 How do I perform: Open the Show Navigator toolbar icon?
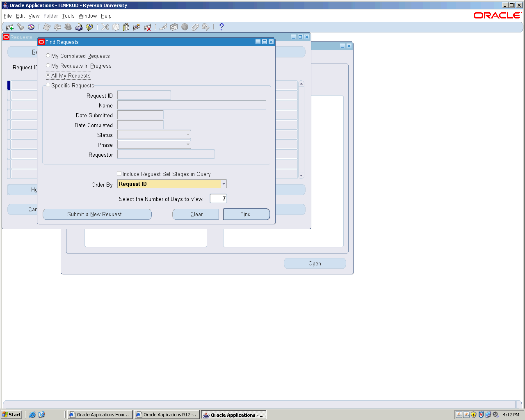(x=31, y=27)
